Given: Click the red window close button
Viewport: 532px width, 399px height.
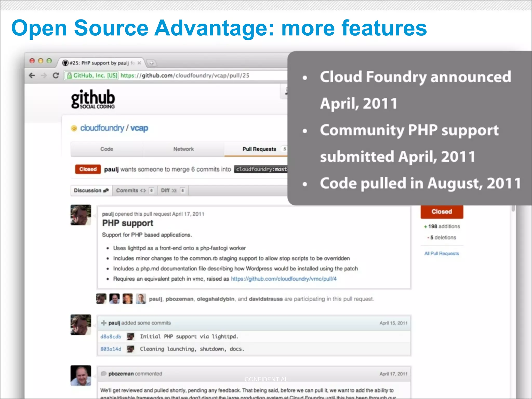Looking at the screenshot, I should 32,61.
